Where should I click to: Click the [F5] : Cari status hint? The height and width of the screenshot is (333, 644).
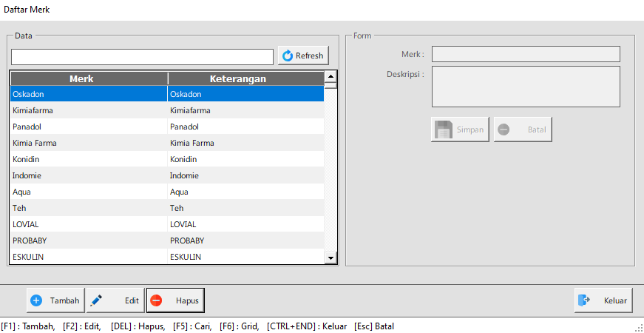click(192, 327)
